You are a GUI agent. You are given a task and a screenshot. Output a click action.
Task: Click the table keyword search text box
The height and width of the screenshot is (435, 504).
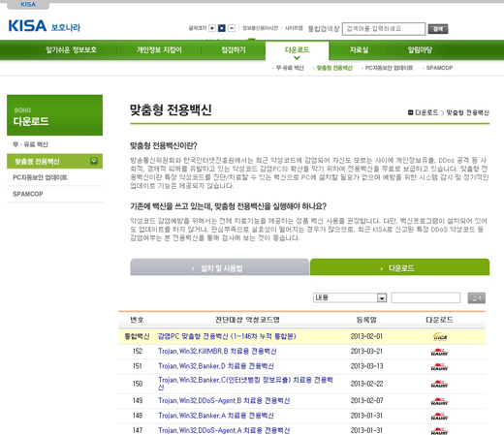click(425, 297)
